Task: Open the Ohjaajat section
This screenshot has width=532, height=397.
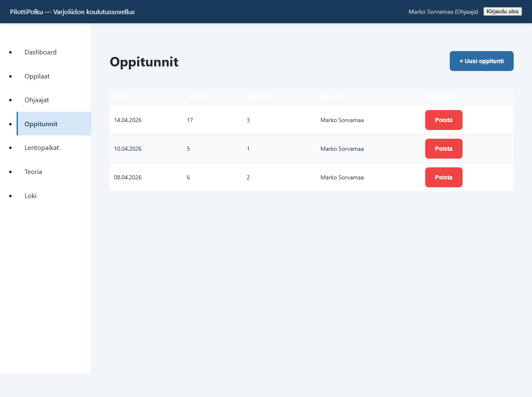Action: pos(37,100)
